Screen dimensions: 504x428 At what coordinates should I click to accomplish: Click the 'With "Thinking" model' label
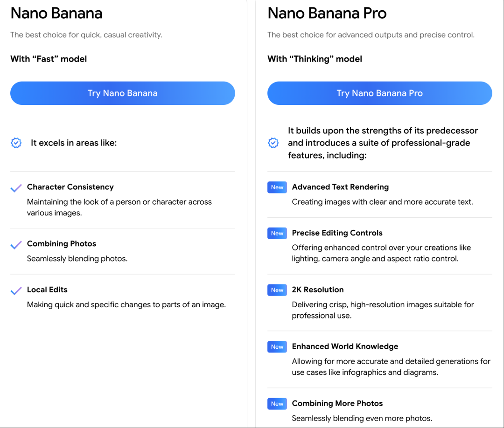pyautogui.click(x=315, y=59)
